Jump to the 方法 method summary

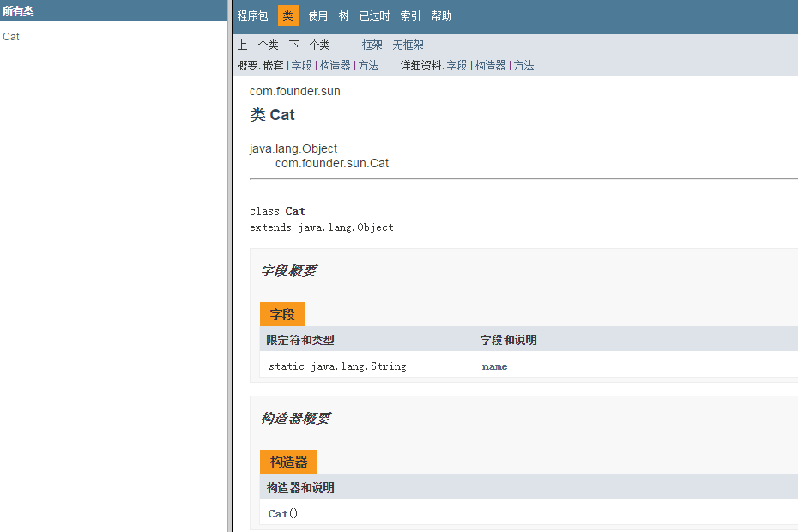pos(368,65)
